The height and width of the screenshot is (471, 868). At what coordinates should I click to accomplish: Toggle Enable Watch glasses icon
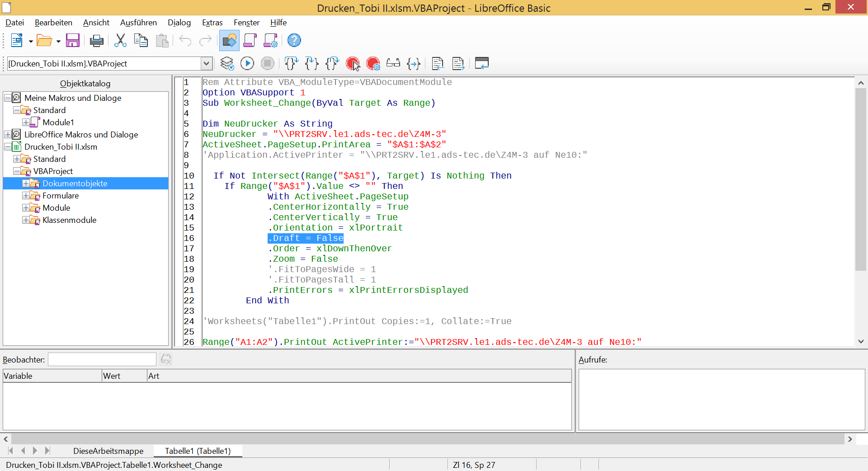point(393,63)
